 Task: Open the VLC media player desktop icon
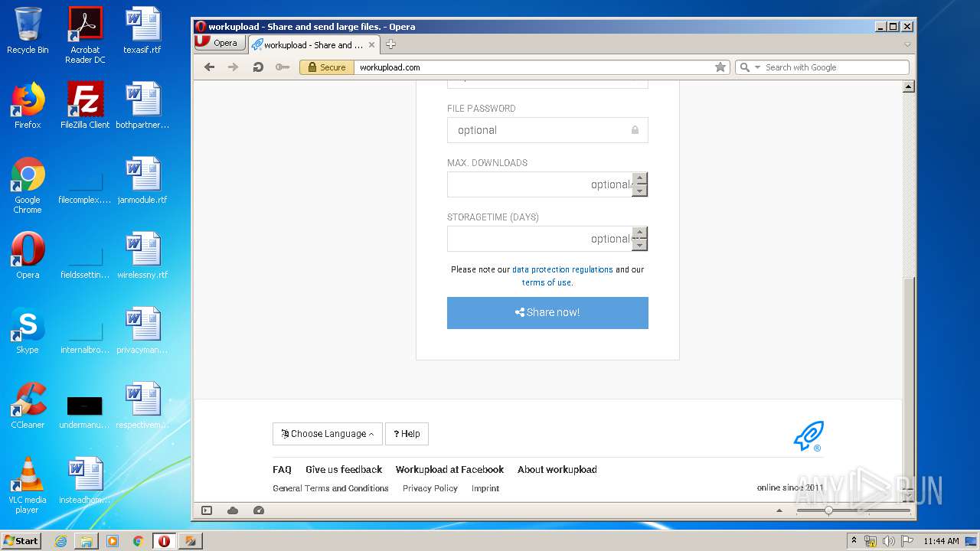tap(28, 485)
